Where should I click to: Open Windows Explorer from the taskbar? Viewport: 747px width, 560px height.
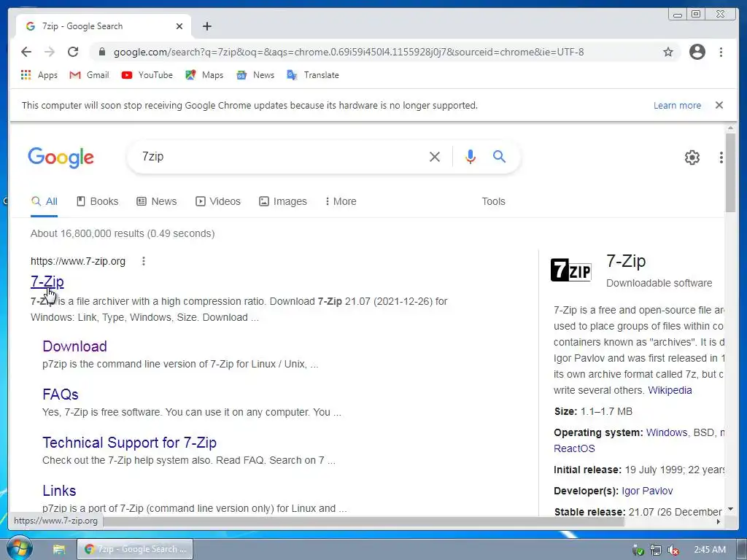pos(59,550)
